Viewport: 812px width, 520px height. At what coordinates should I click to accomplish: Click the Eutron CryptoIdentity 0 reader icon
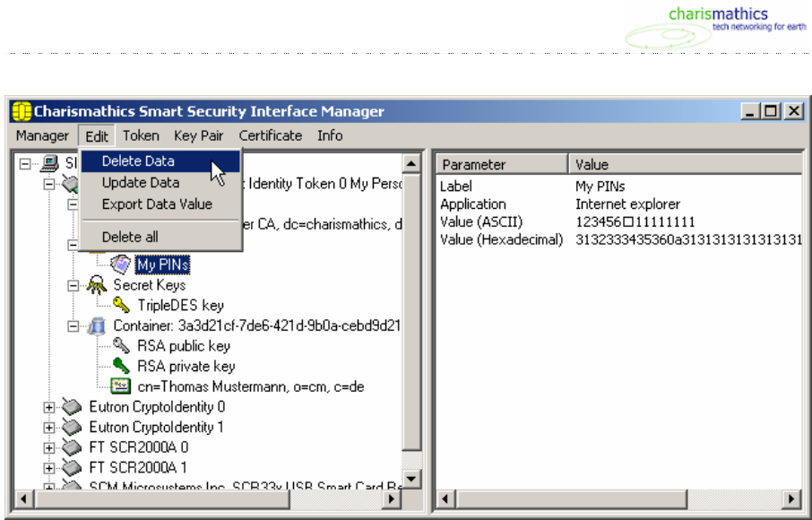73,406
